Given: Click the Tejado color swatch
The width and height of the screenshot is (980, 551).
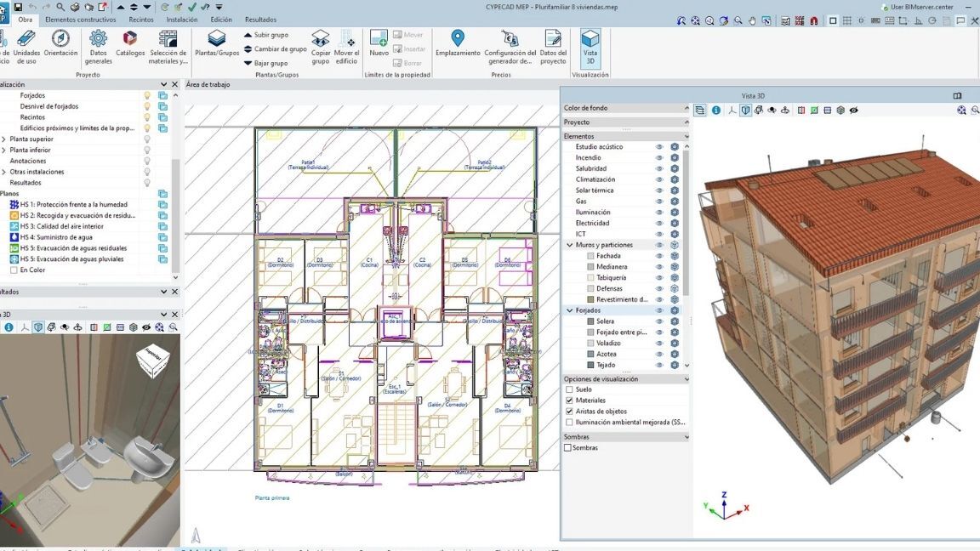Looking at the screenshot, I should coord(590,366).
